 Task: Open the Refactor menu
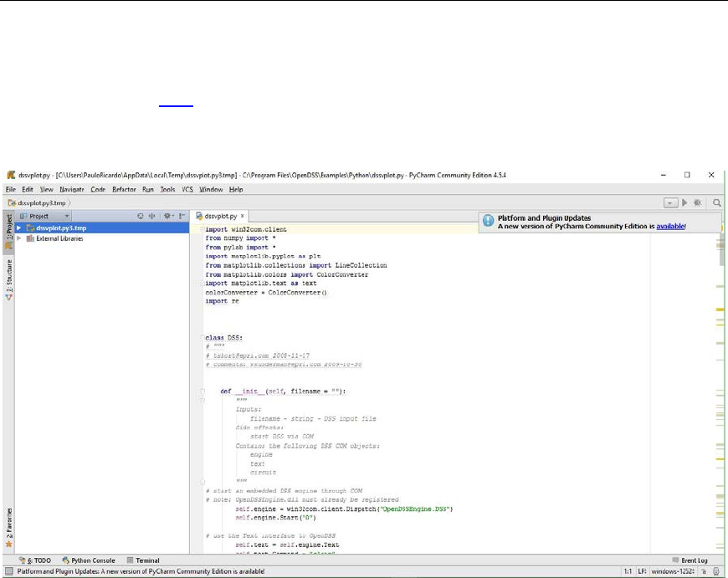click(124, 190)
